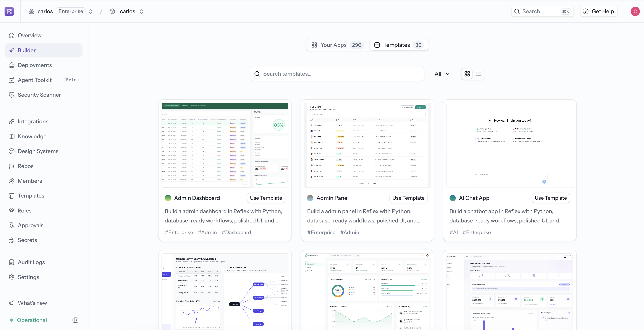Image resolution: width=644 pixels, height=330 pixels.
Task: Open What's new announcements
Action: point(44,303)
